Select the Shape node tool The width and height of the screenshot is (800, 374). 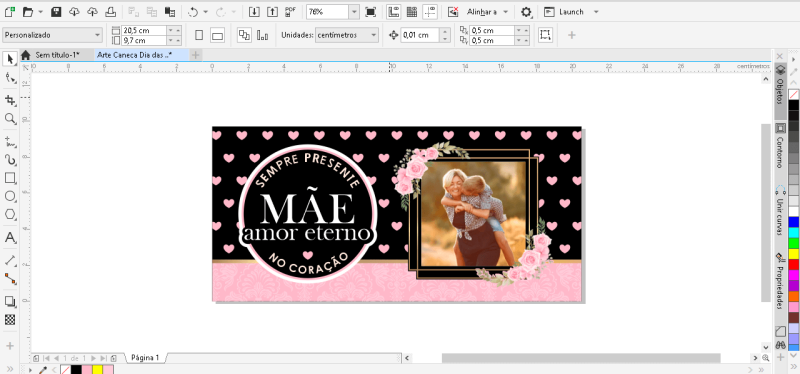click(10, 78)
